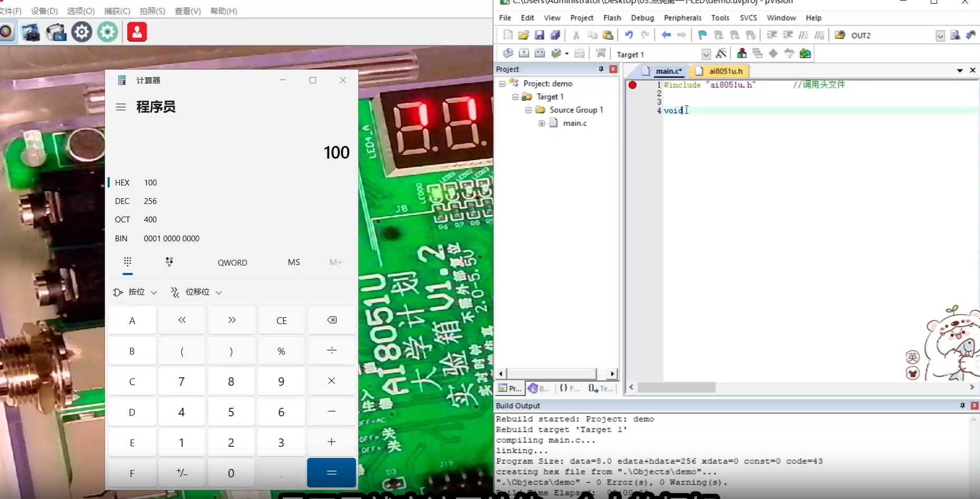This screenshot has height=499, width=980.
Task: Collapse the Project: demo tree node
Action: click(x=502, y=83)
